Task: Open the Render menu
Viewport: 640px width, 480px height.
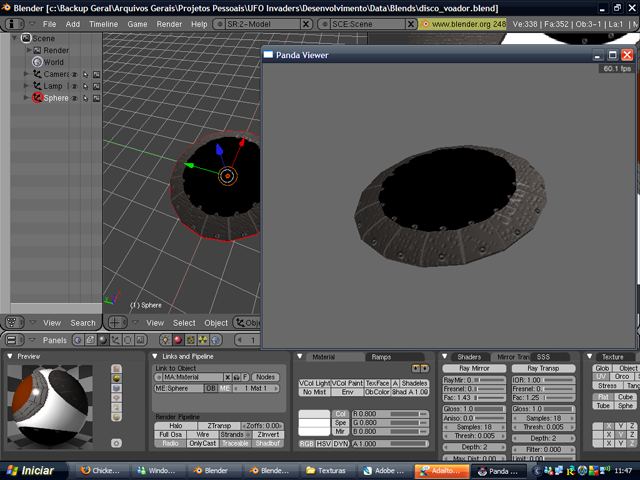Action: [169, 23]
